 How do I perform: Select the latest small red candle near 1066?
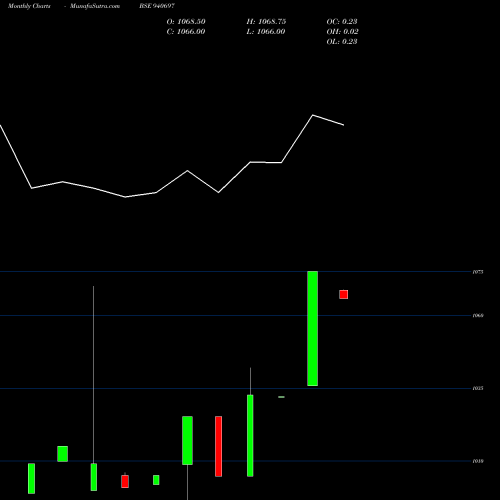[344, 294]
